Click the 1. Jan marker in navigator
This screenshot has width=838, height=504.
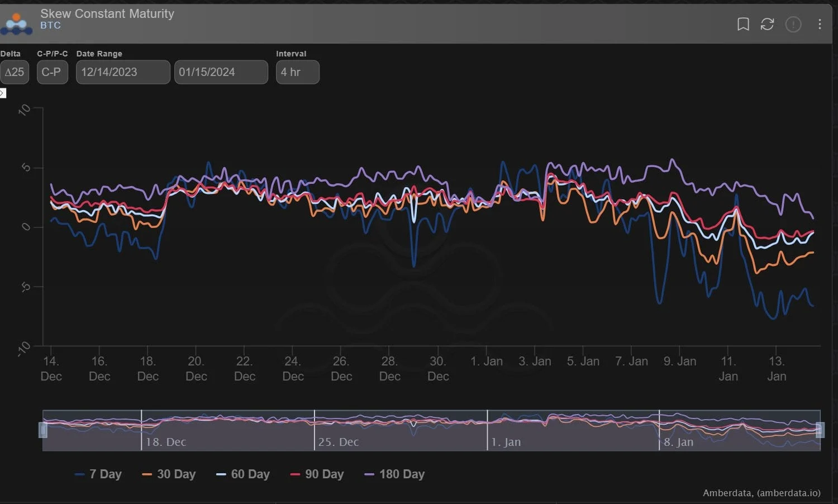[x=506, y=442]
